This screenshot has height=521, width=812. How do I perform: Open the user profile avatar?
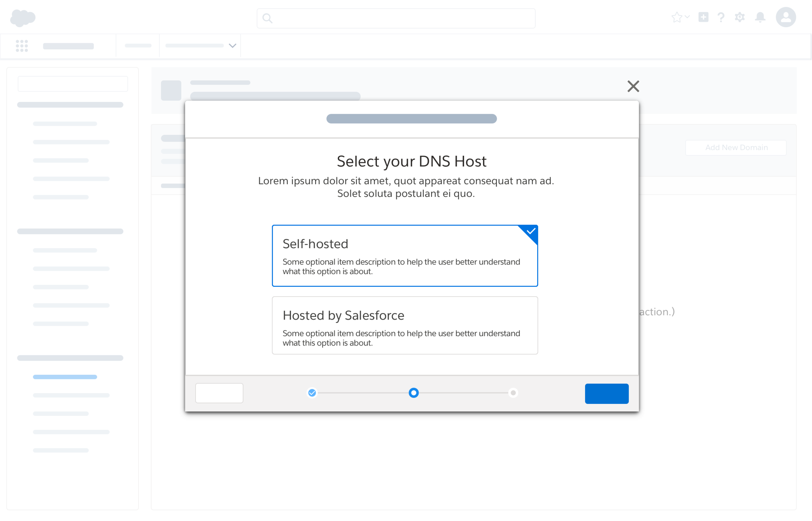pos(786,17)
